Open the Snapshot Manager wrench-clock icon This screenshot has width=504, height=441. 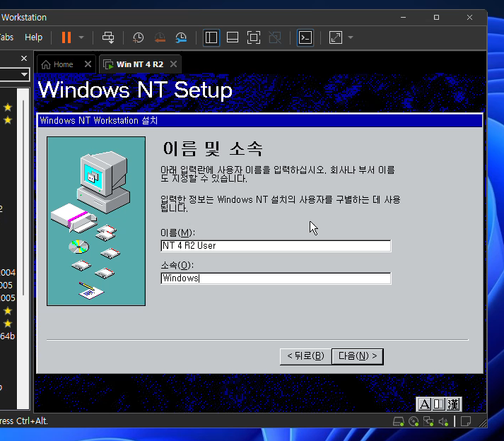181,37
